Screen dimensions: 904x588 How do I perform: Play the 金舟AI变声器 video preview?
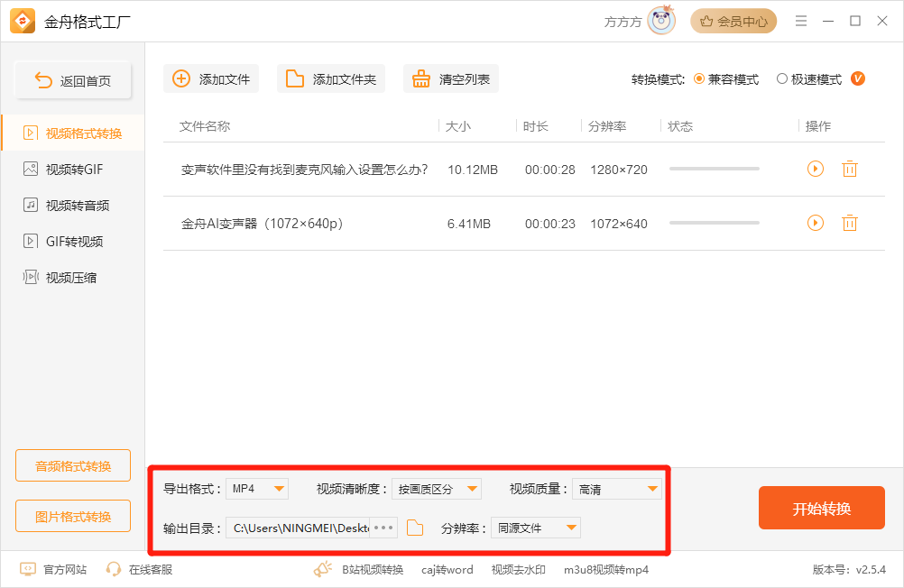coord(815,223)
